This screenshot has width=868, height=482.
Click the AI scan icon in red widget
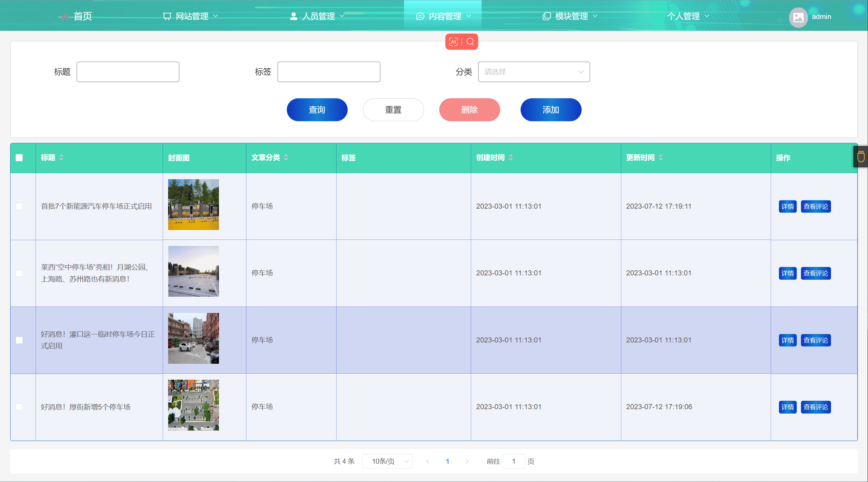click(x=453, y=42)
